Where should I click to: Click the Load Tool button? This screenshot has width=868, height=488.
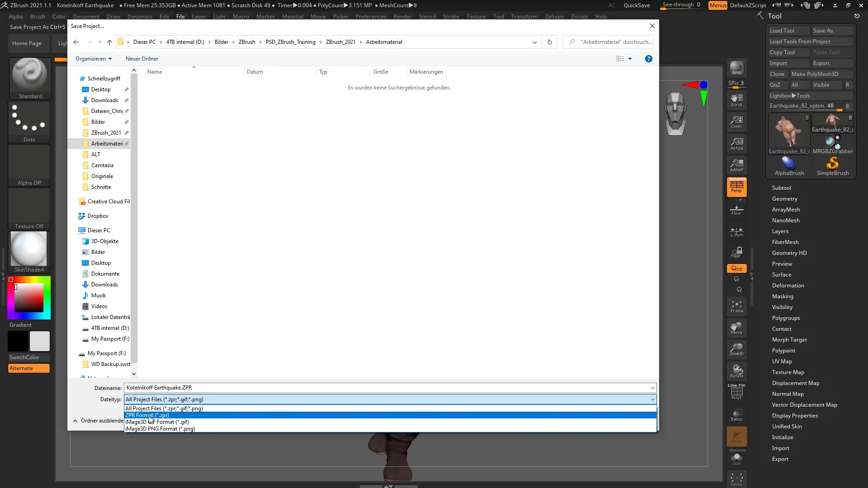click(789, 31)
